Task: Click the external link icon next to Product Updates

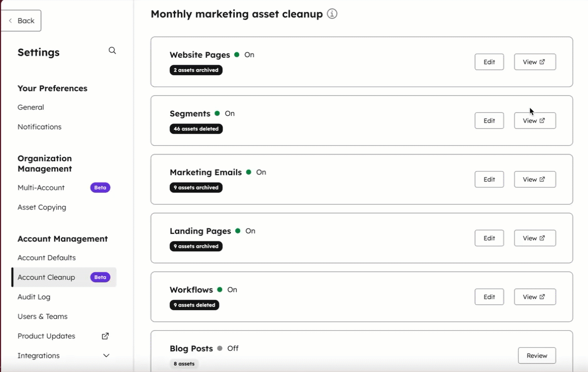Action: pos(105,335)
